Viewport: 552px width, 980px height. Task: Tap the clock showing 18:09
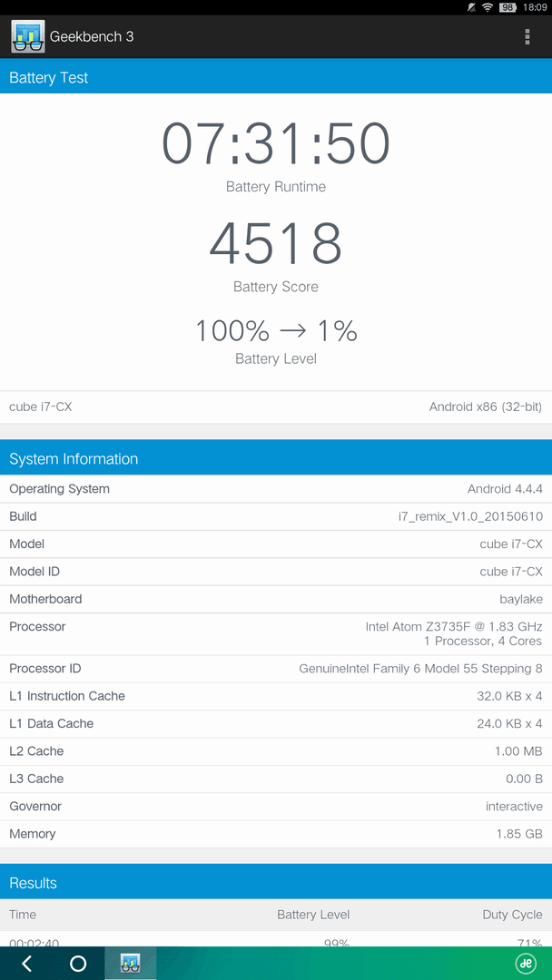(534, 7)
